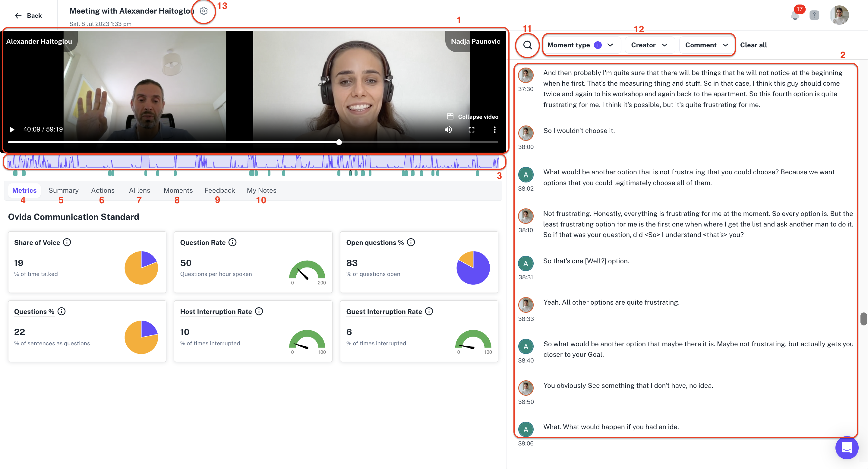
Task: Click the Host Interruption Rate link
Action: click(x=216, y=312)
